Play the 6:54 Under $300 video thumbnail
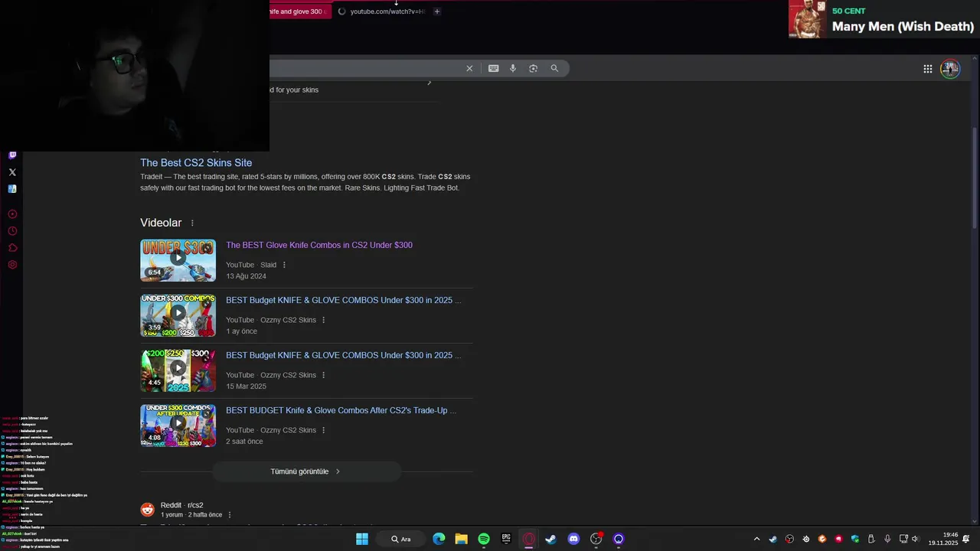The image size is (980, 551). click(x=178, y=260)
